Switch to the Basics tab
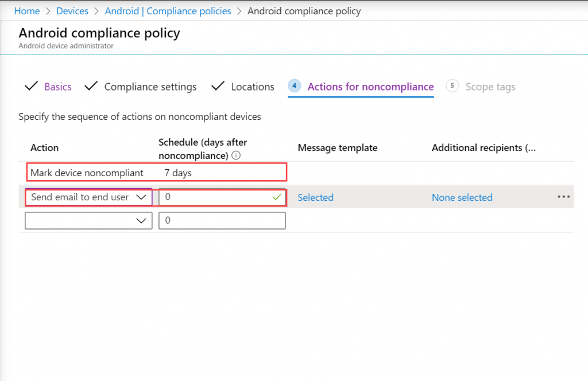The height and width of the screenshot is (381, 588). 57,86
